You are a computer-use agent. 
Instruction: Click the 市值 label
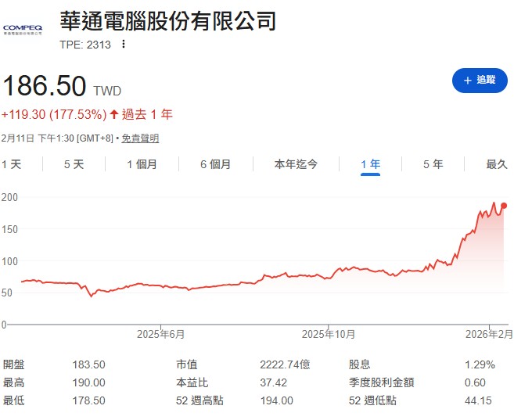(187, 364)
